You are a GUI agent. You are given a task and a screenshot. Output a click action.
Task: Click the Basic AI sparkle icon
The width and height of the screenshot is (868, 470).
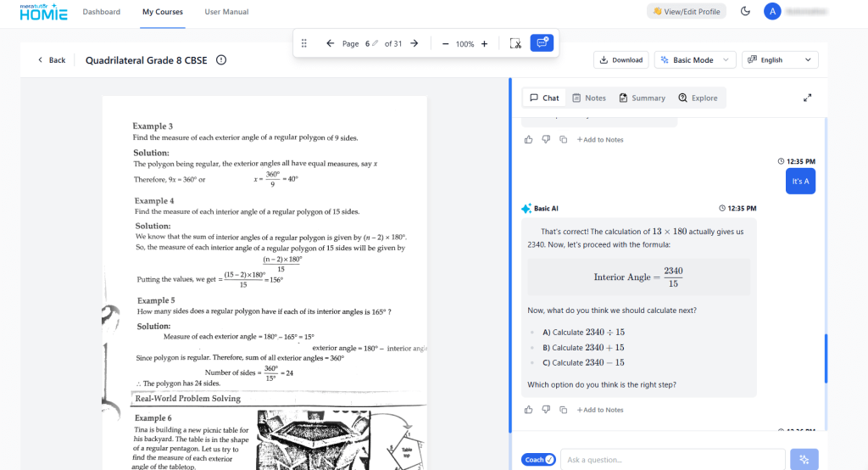pos(526,209)
